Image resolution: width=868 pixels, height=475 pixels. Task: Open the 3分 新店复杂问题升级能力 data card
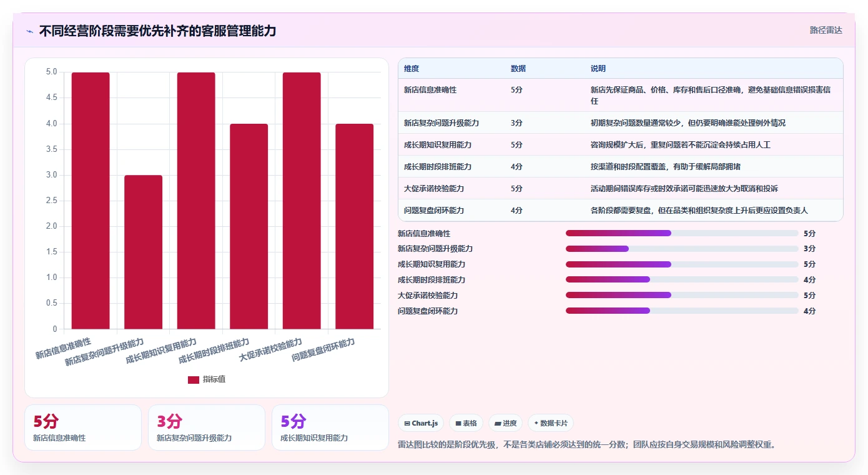[x=207, y=427]
